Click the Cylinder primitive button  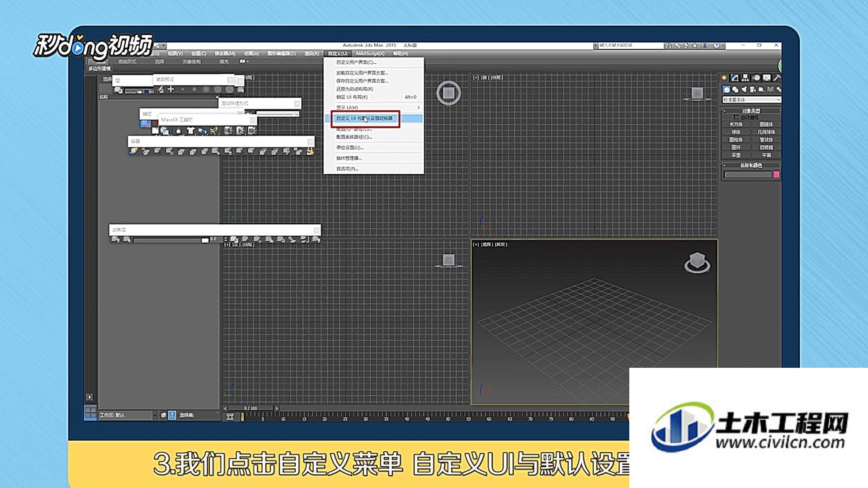(736, 140)
